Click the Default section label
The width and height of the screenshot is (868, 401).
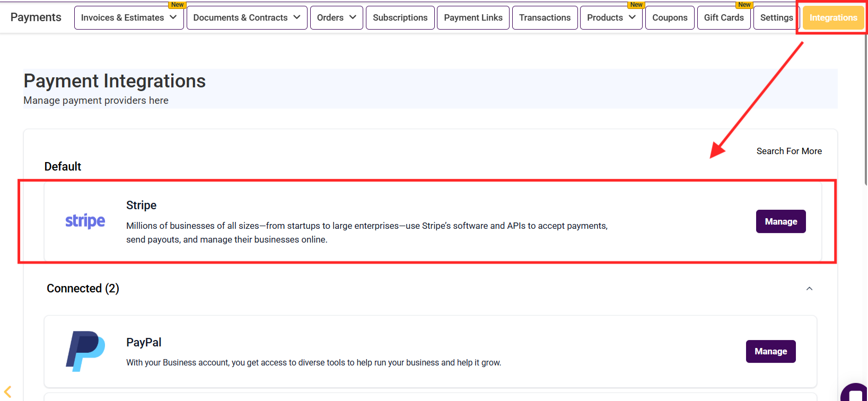point(63,166)
